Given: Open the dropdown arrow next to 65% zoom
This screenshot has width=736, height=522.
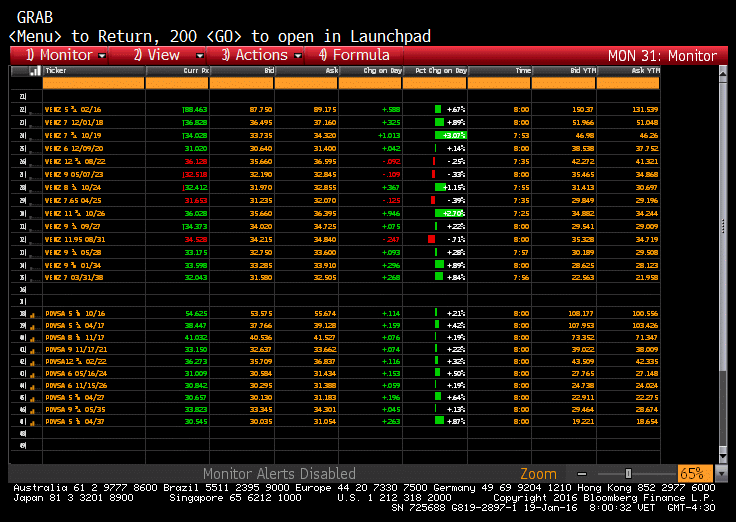Looking at the screenshot, I should coord(720,474).
